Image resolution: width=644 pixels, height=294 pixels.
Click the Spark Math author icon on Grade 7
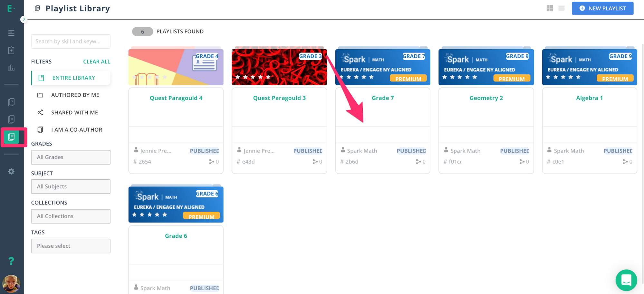[343, 150]
